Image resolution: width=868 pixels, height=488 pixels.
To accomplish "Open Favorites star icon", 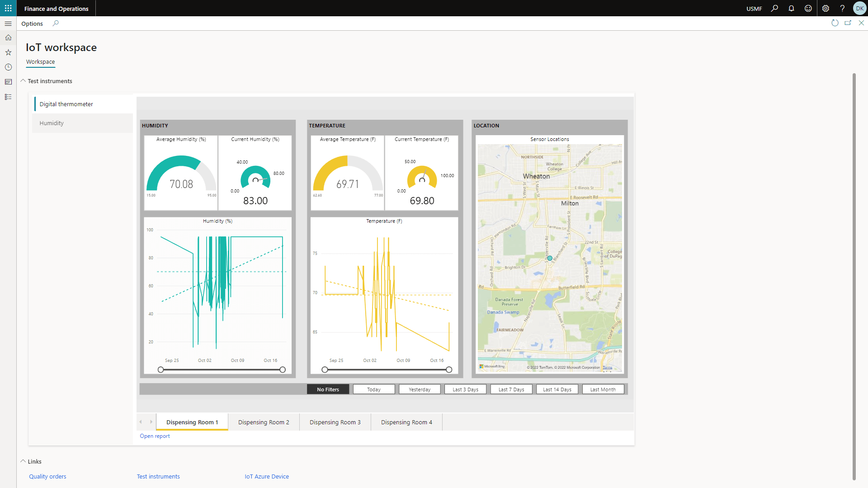I will (8, 52).
